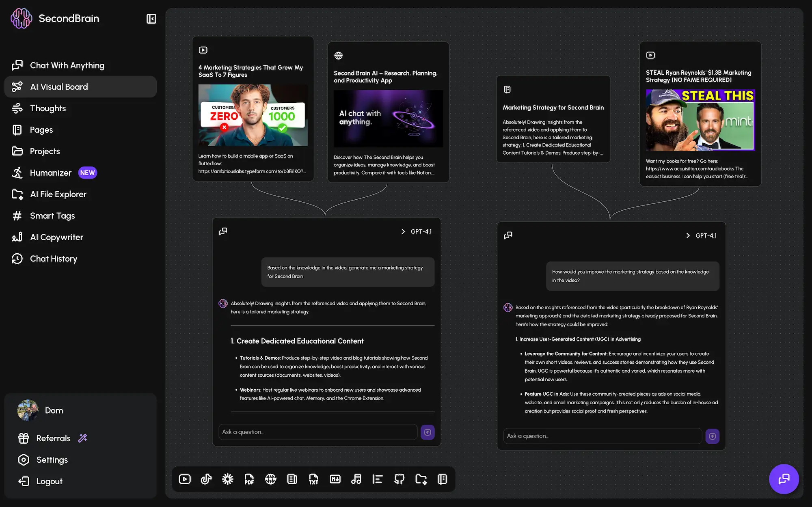Select the Markdown import icon
Screen dimensions: 812x507
335,479
